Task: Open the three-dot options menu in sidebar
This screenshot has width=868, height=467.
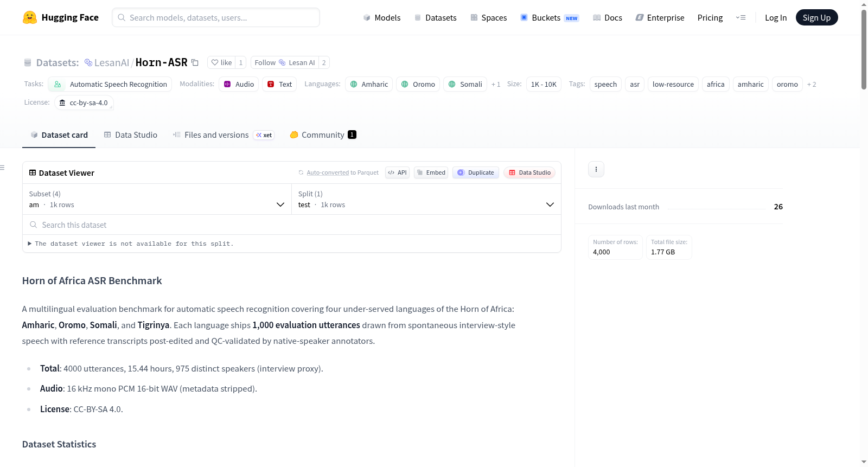Action: [x=596, y=169]
